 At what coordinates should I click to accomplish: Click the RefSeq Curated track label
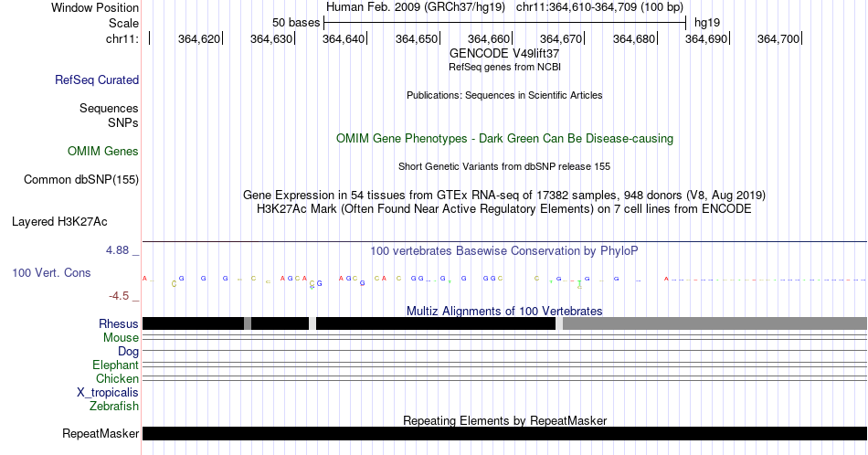tap(96, 79)
